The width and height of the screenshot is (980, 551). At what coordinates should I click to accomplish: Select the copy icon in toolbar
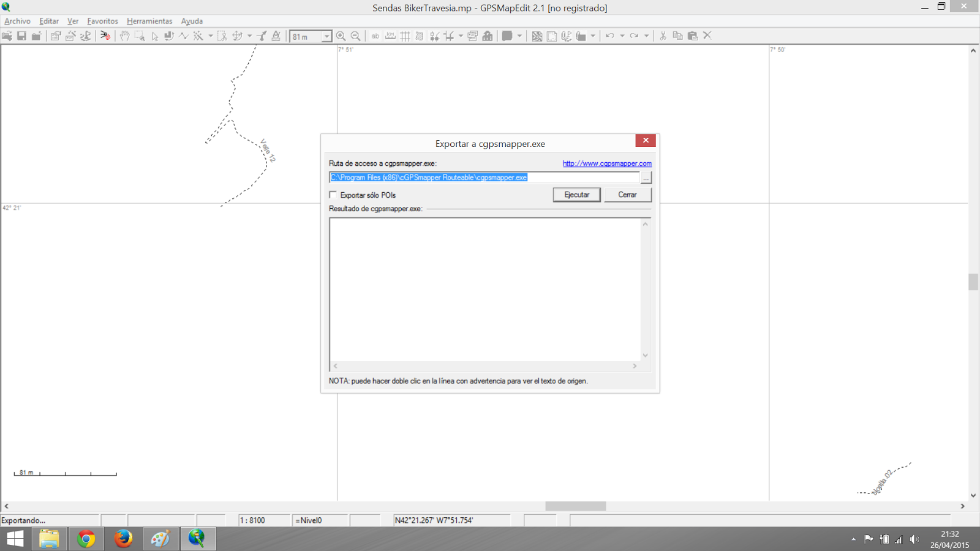click(x=677, y=36)
